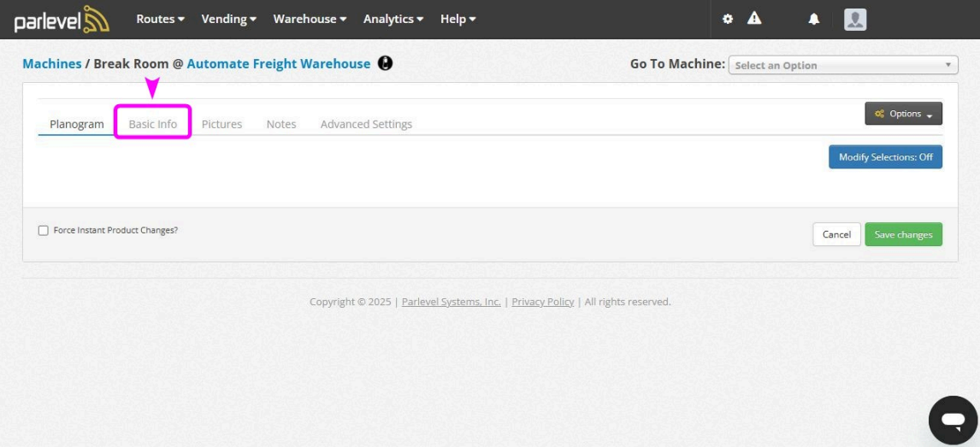Open the notifications bell
The image size is (980, 447).
point(814,19)
